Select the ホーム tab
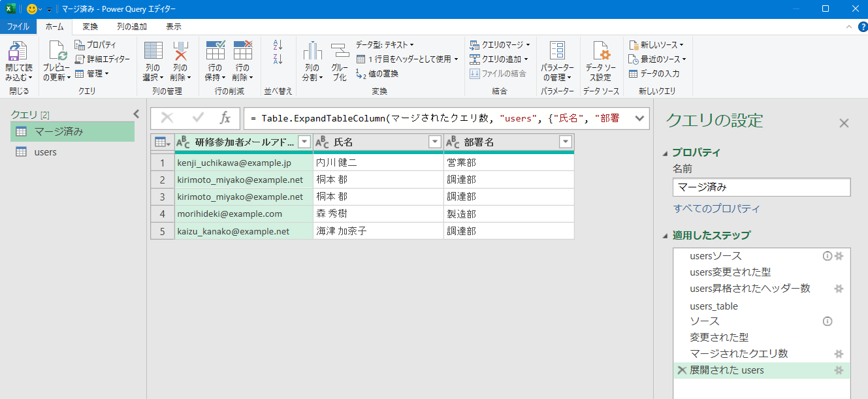 (x=55, y=27)
